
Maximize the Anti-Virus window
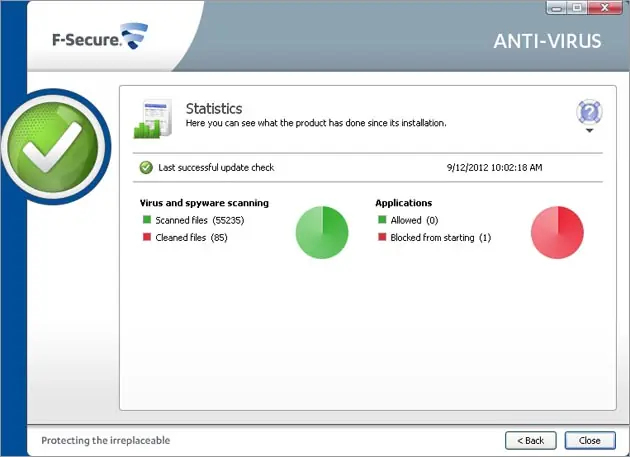(577, 8)
